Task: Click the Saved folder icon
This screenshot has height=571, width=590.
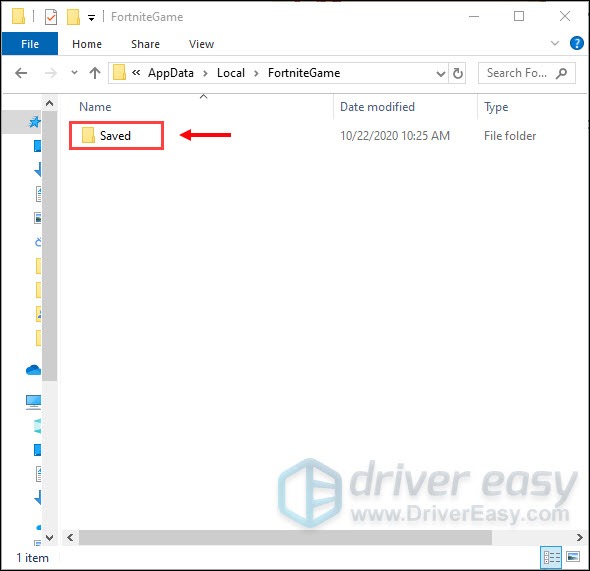Action: (x=88, y=135)
